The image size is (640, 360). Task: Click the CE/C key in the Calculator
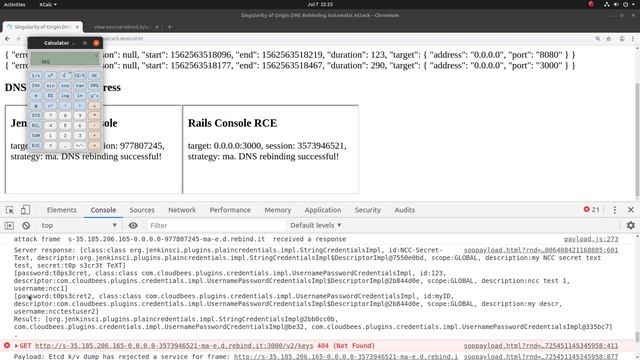click(80, 76)
